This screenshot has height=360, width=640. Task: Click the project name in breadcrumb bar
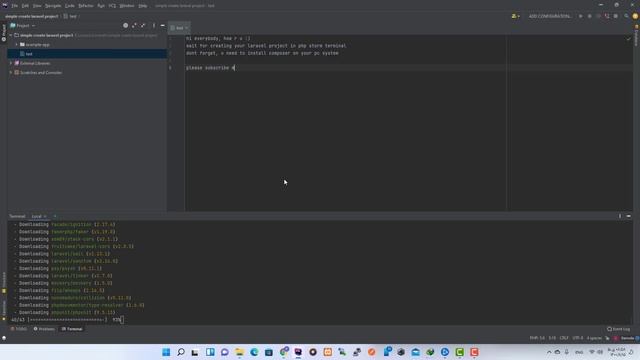32,16
